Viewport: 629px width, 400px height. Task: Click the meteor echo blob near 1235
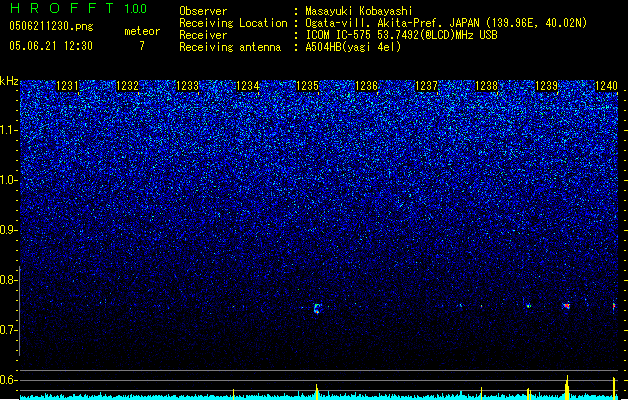tap(317, 308)
